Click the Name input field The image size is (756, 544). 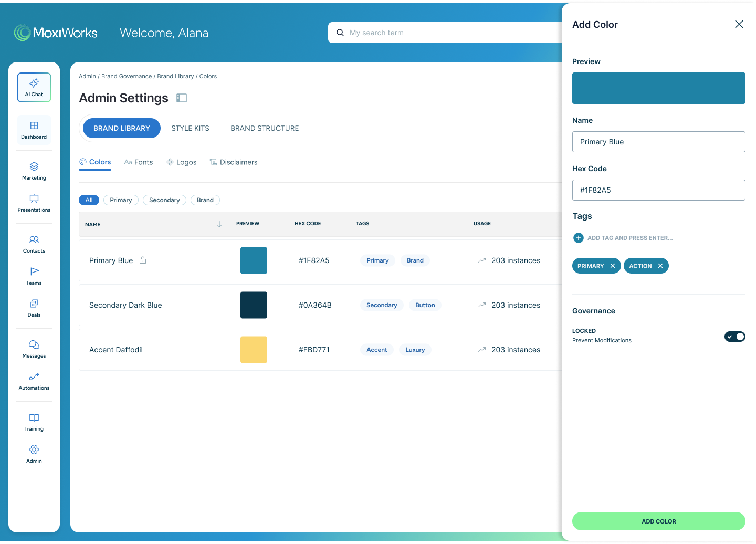(659, 142)
